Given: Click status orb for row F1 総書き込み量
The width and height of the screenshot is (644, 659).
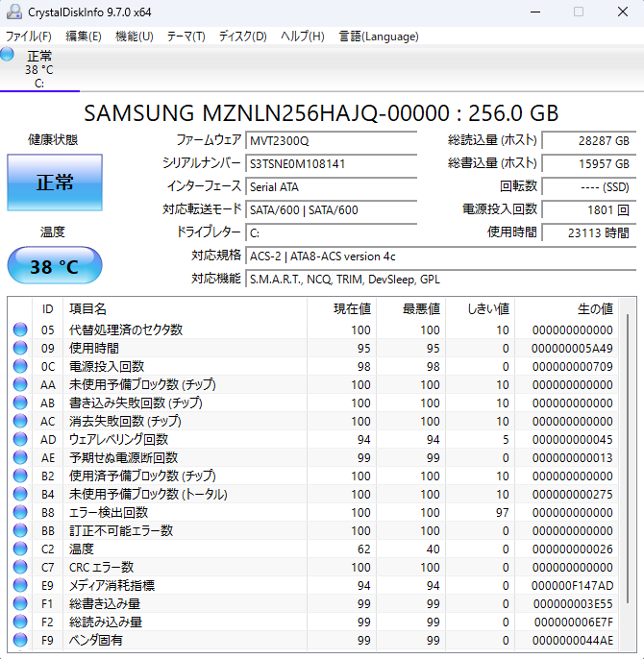Looking at the screenshot, I should (20, 604).
